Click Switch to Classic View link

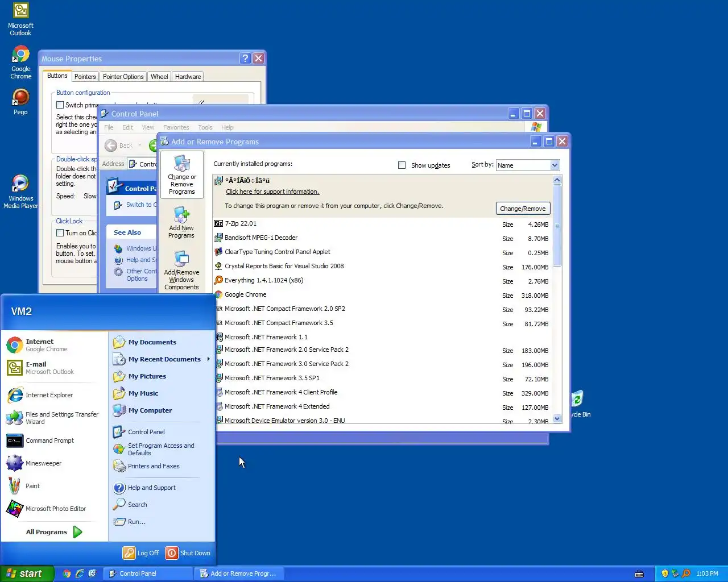coord(140,205)
